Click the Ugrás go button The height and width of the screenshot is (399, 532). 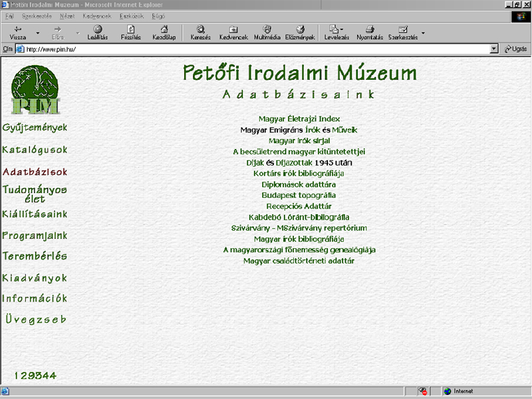(x=516, y=49)
